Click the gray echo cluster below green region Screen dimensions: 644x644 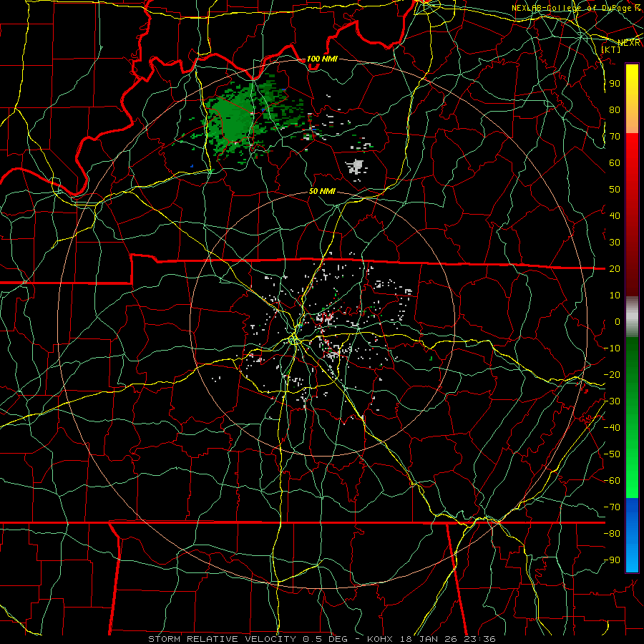[356, 166]
